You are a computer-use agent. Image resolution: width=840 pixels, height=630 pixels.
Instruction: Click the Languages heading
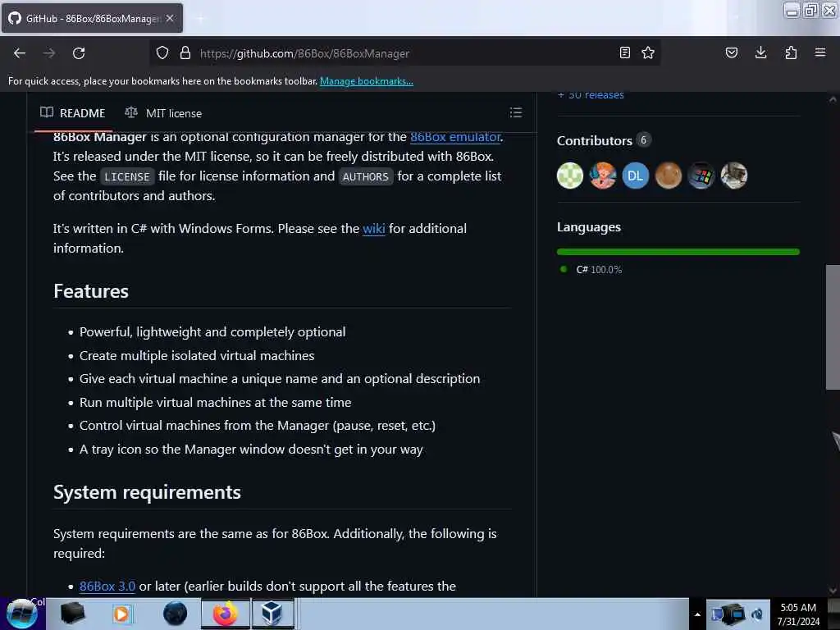[x=589, y=227]
